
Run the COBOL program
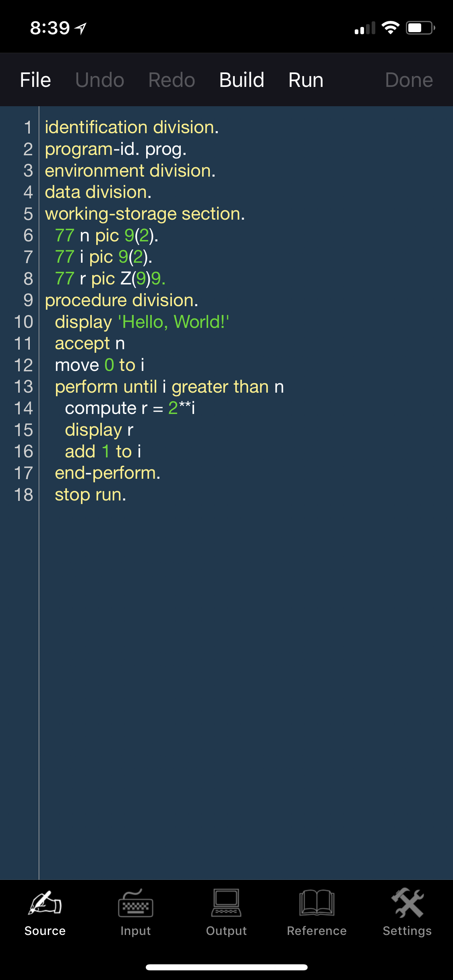coord(306,80)
